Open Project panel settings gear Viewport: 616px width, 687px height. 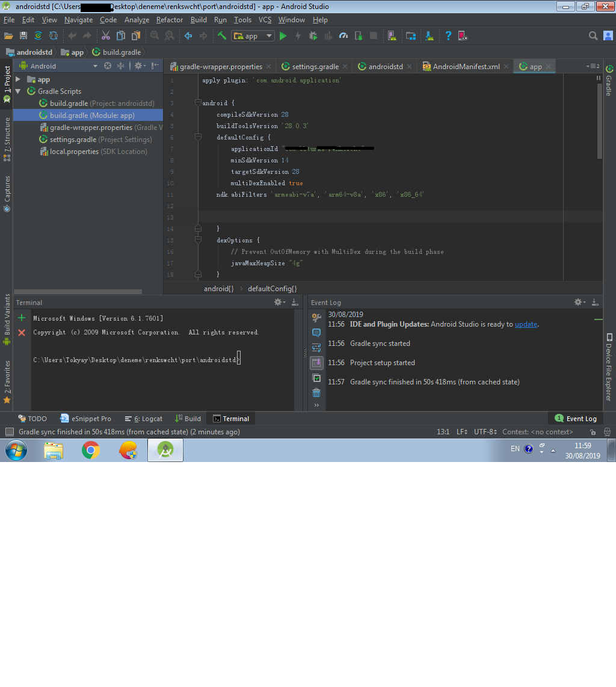point(140,66)
